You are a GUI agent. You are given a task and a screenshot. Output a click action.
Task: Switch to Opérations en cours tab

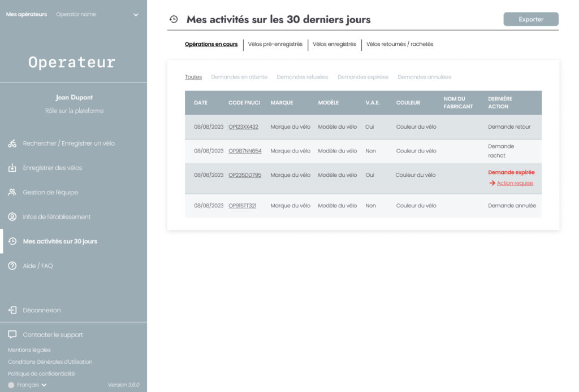click(x=211, y=44)
